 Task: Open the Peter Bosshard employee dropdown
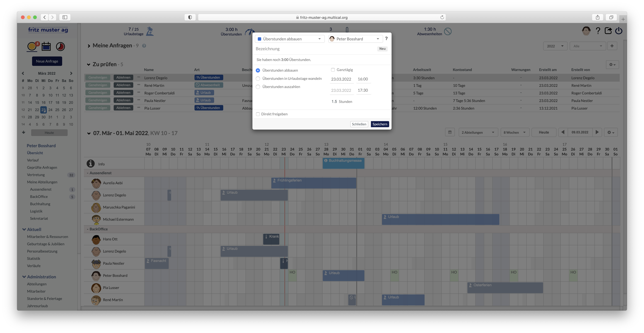pos(355,39)
